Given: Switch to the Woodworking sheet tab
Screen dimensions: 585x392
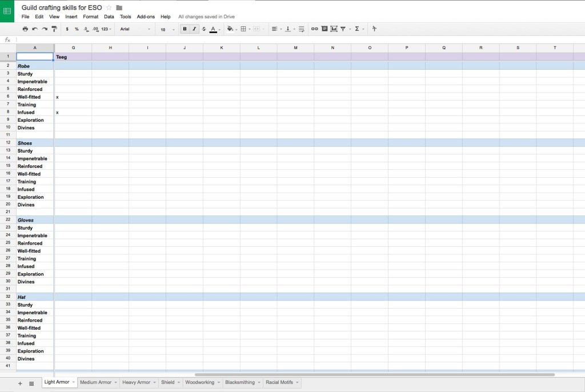Looking at the screenshot, I should [199, 382].
